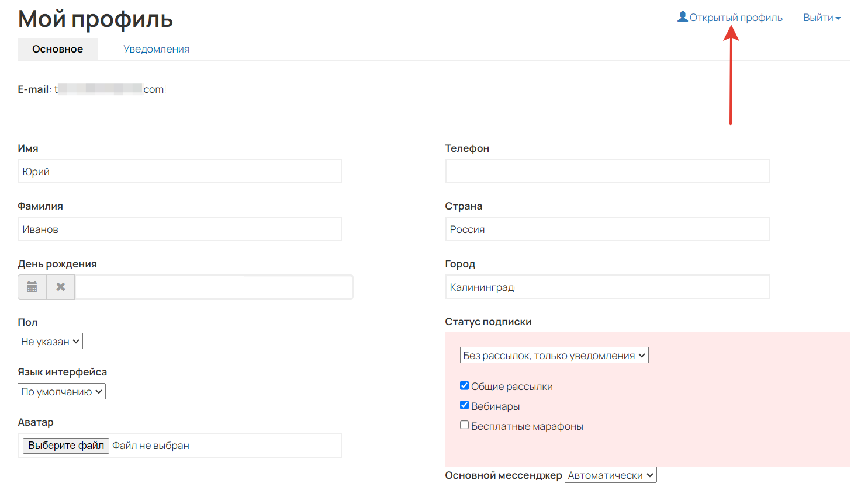Expand the Язык интерфейса dropdown
This screenshot has height=487, width=868.
(61, 392)
